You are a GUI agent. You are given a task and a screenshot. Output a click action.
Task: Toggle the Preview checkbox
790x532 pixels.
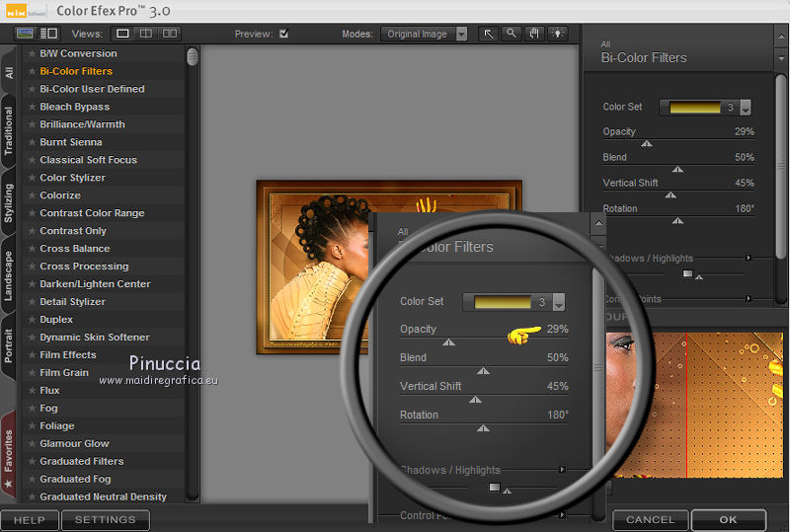(284, 34)
